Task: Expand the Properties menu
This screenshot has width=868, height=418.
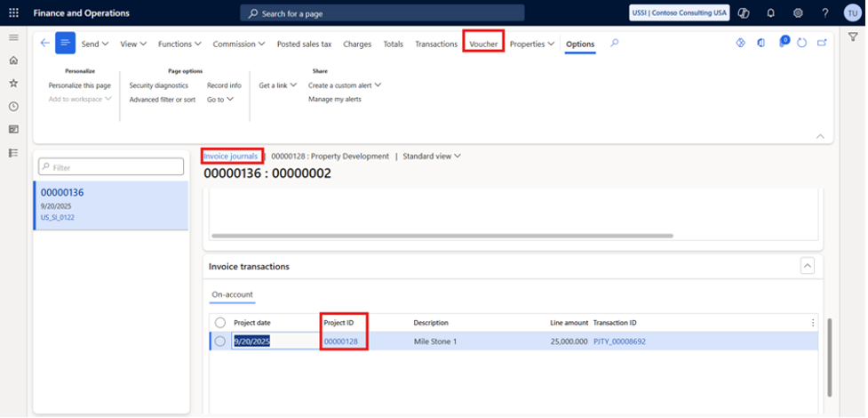Action: click(532, 44)
